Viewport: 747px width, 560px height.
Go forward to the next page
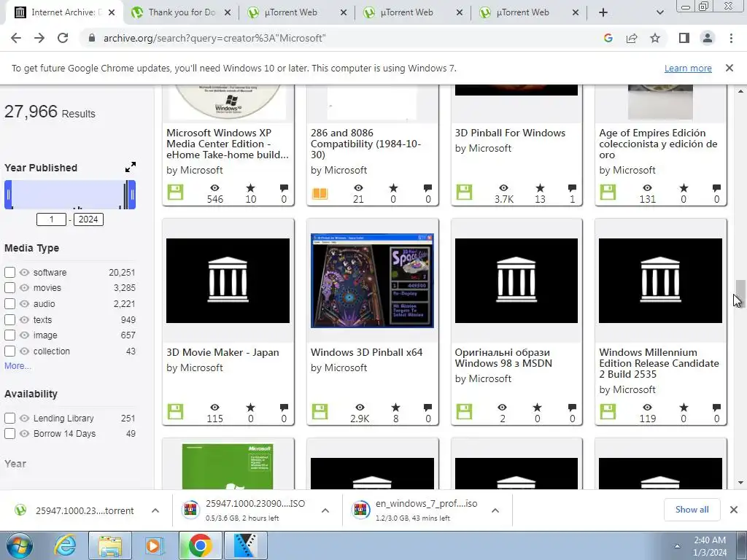coord(39,38)
